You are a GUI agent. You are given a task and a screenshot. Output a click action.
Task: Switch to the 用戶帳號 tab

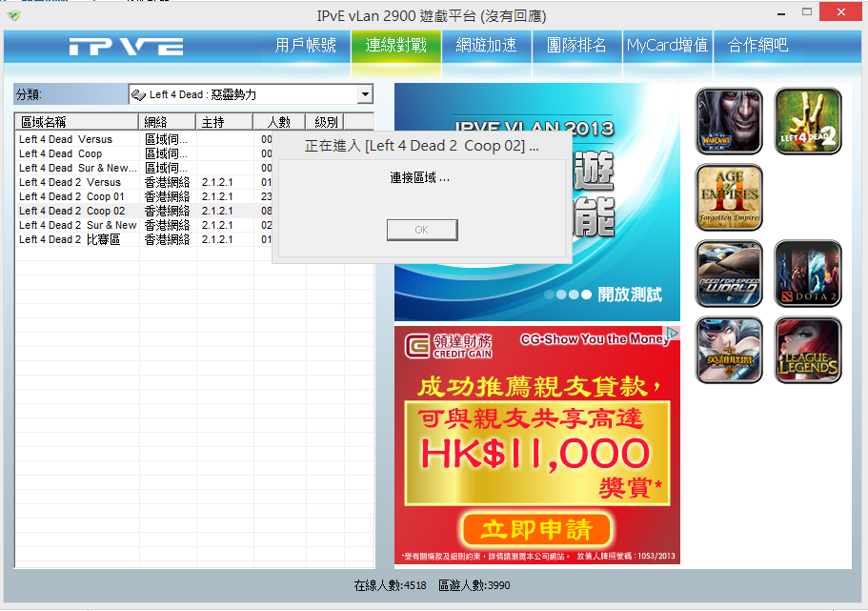(x=306, y=46)
